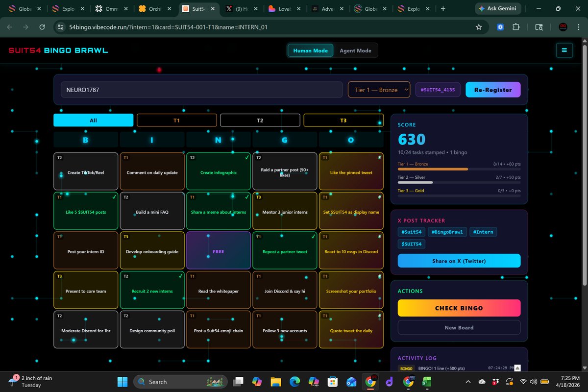Stamp the Post a Suit54 emoji chain card
Viewport: 588px width, 392px height.
click(x=219, y=330)
